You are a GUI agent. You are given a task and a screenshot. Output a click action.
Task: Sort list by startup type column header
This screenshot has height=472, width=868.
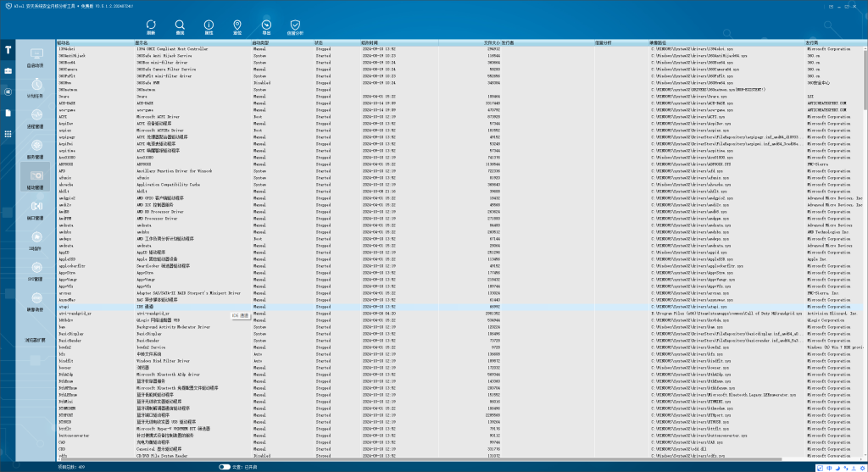coord(261,42)
